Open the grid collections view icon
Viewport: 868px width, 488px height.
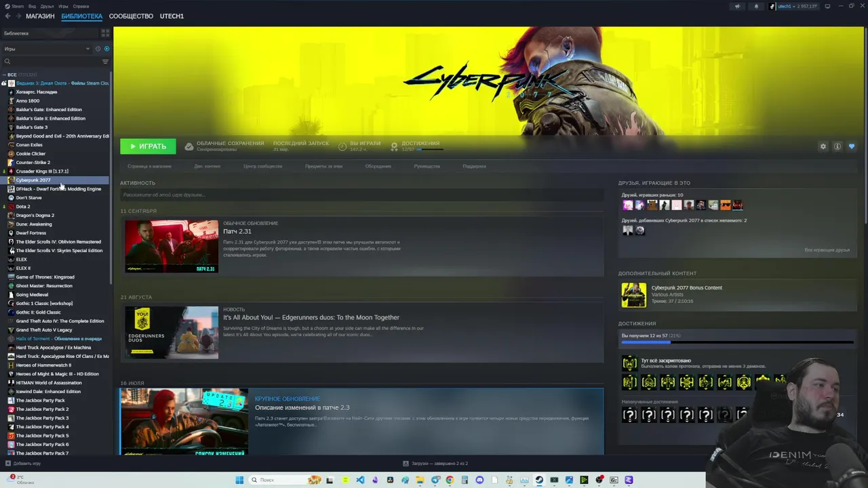[x=105, y=33]
